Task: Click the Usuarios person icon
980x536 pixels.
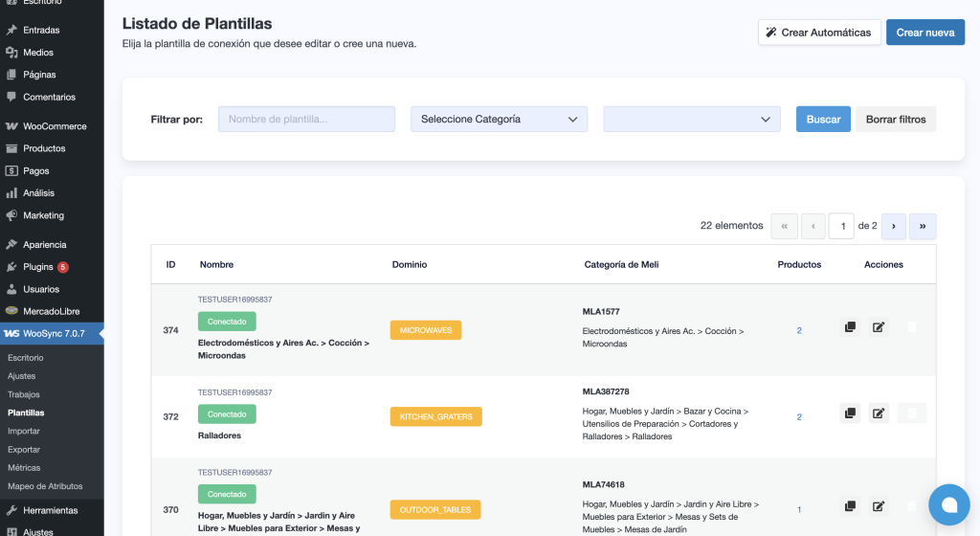Action: pyautogui.click(x=11, y=289)
